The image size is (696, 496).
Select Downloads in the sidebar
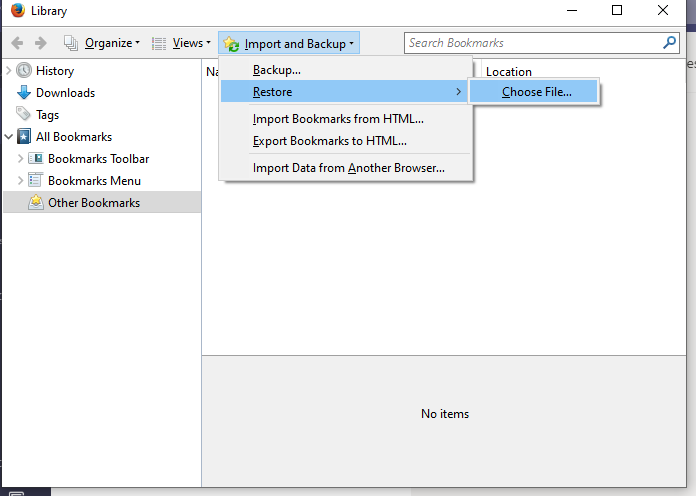(x=65, y=93)
